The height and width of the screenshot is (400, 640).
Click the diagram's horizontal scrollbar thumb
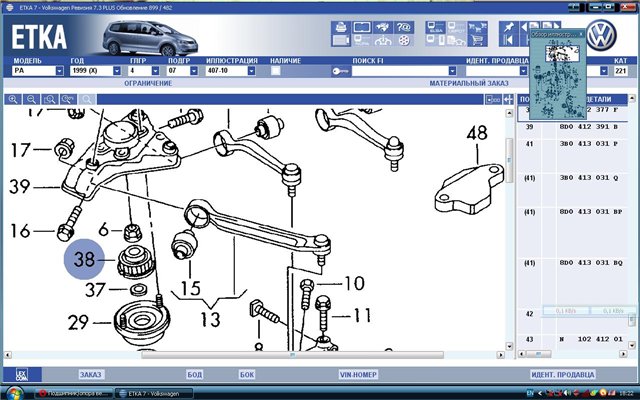pos(292,355)
